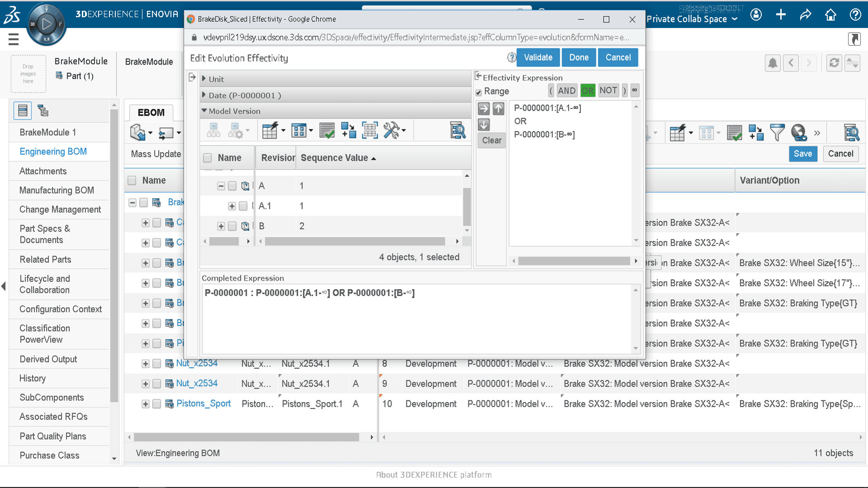This screenshot has width=868, height=488.
Task: Uncheck the Range checkbox
Action: [478, 92]
